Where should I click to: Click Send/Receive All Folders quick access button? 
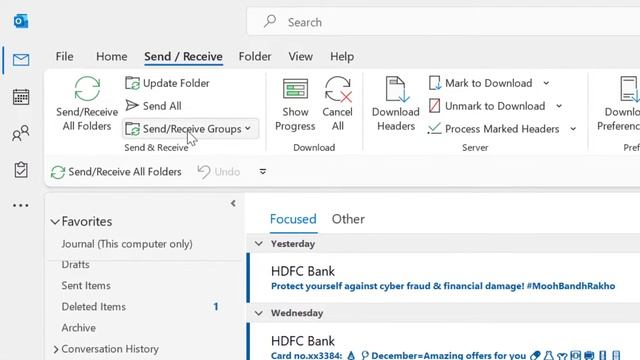[x=116, y=172]
